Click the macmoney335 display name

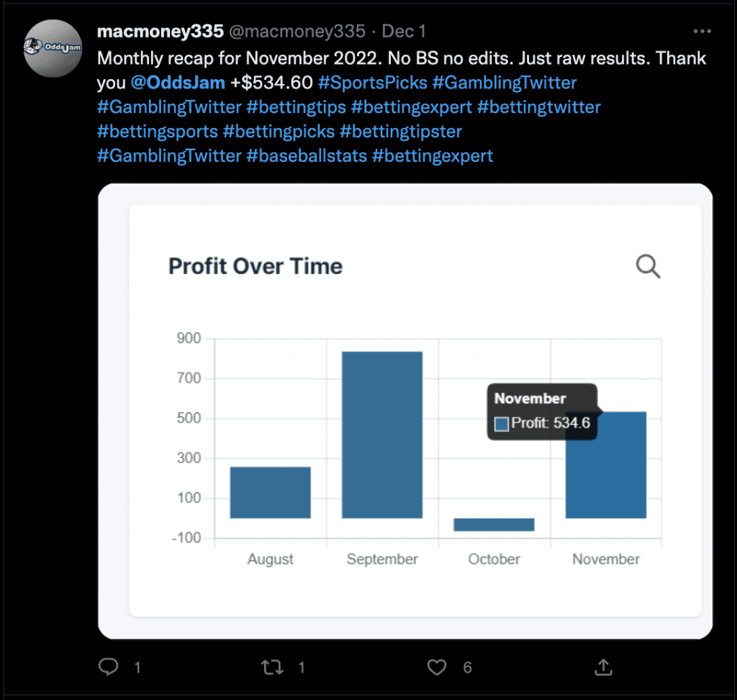pyautogui.click(x=159, y=32)
